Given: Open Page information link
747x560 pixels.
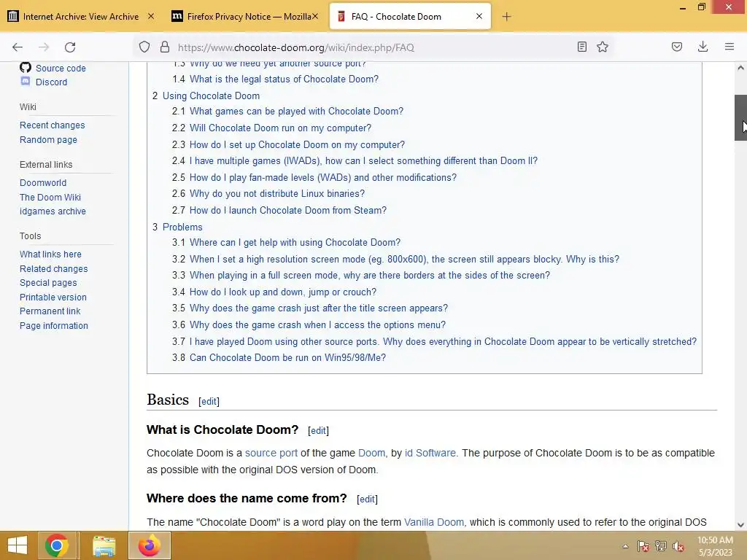Looking at the screenshot, I should pos(54,326).
